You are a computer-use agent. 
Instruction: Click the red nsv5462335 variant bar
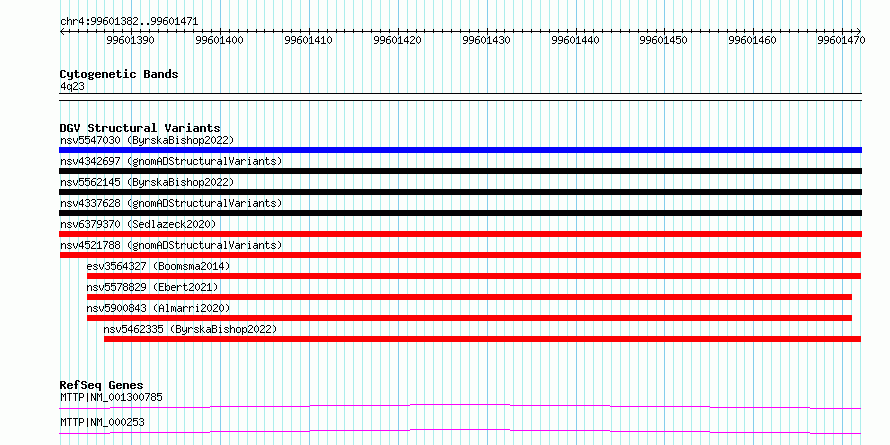tap(482, 339)
